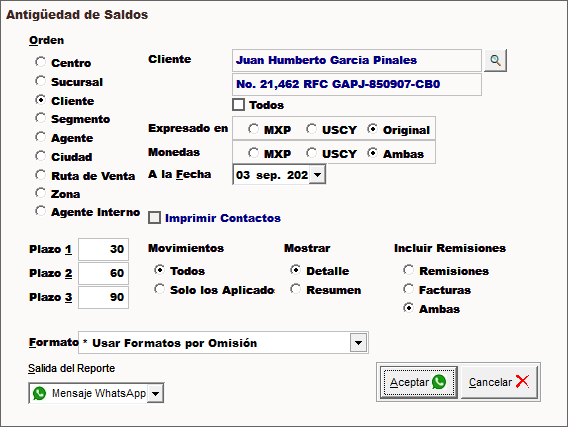Click the Plazo 1 input field
This screenshot has height=427, width=568.
pyautogui.click(x=104, y=249)
